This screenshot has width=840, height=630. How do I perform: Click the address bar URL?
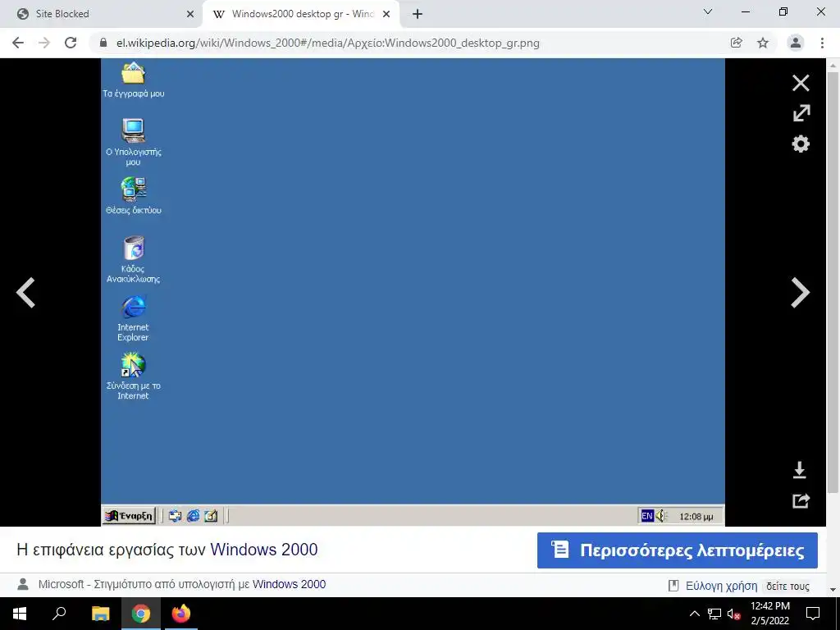point(328,43)
